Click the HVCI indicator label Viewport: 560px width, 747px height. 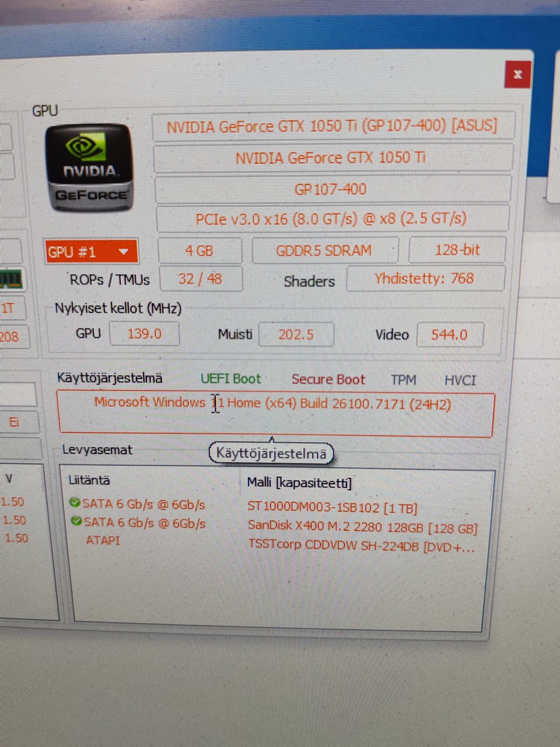[460, 381]
